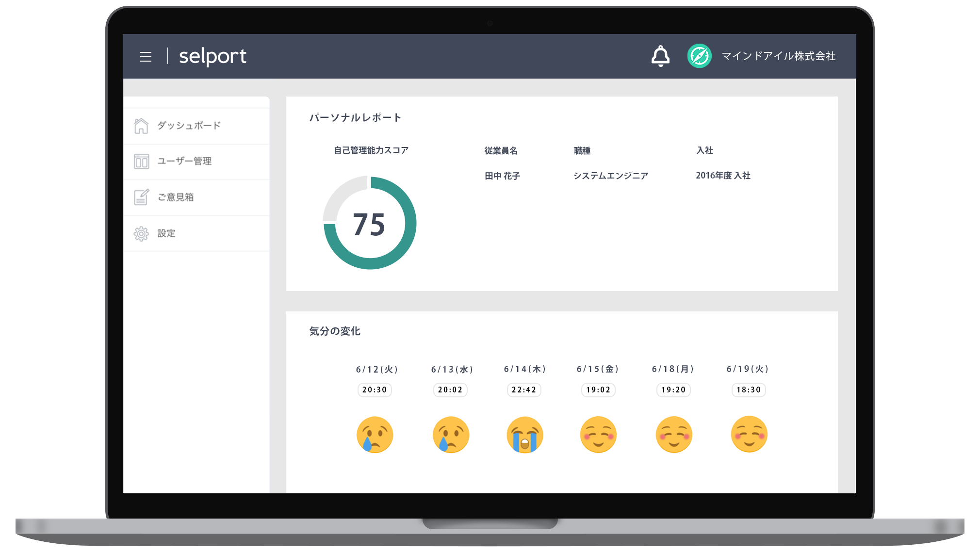The width and height of the screenshot is (980, 553).
Task: Click the 設定 gear icon
Action: [141, 233]
